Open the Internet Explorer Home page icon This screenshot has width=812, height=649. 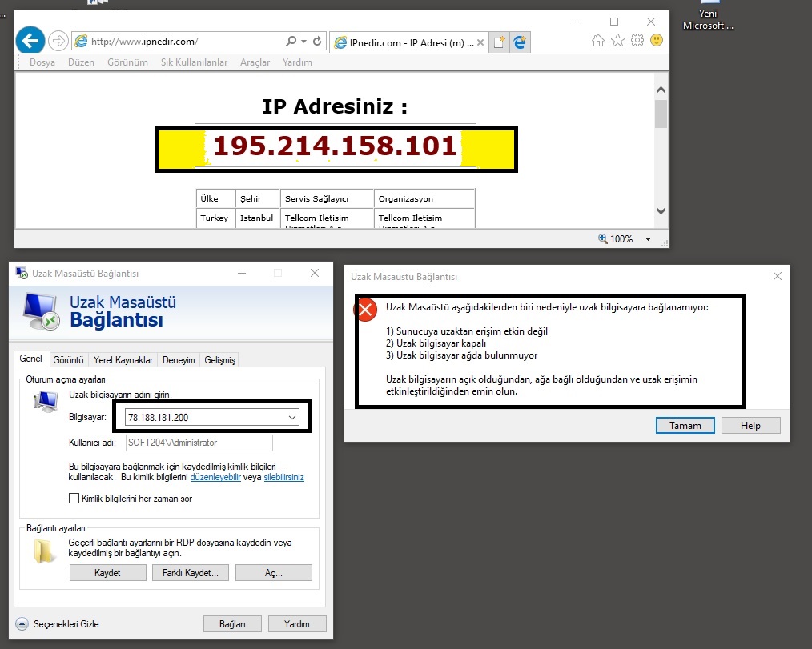[x=597, y=40]
